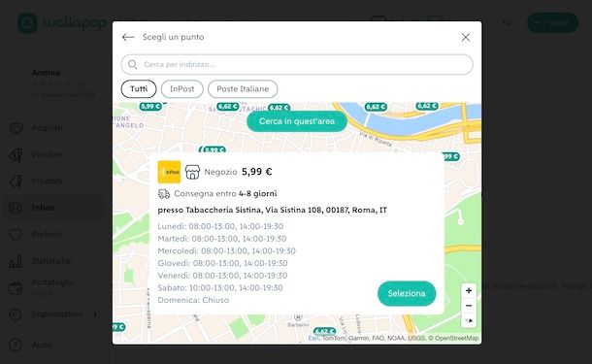Click the delivery truck icon
Image resolution: width=592 pixels, height=364 pixels.
[x=164, y=194]
